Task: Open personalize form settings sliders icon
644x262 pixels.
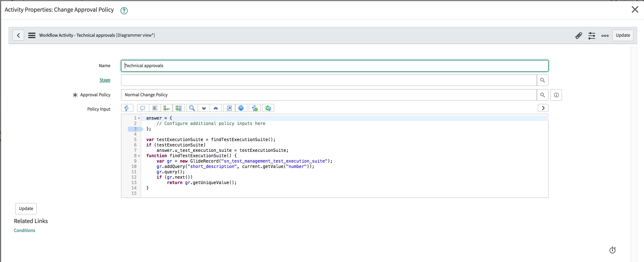Action: [592, 35]
